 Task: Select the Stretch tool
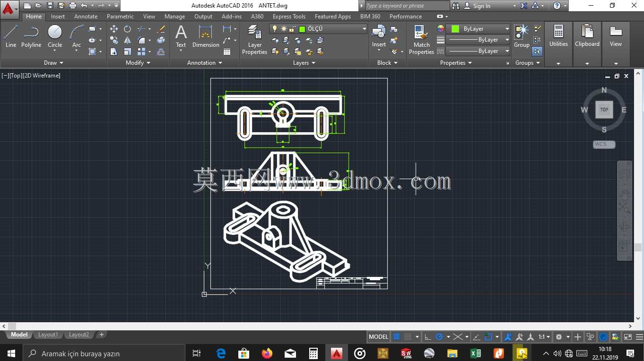pos(114,52)
